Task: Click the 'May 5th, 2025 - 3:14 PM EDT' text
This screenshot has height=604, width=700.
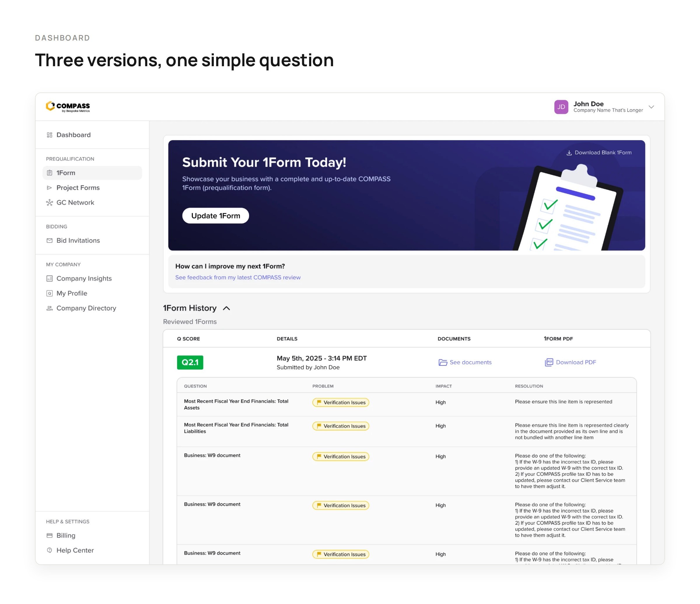Action: click(322, 358)
